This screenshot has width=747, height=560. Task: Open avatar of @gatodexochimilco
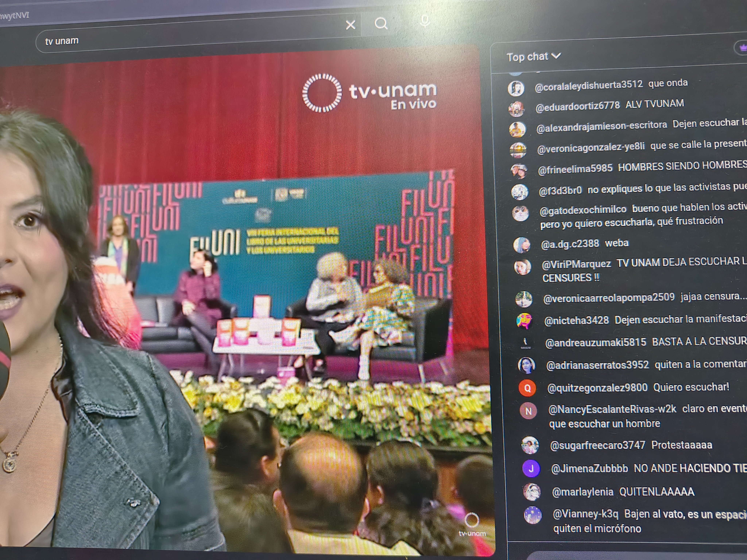click(520, 214)
